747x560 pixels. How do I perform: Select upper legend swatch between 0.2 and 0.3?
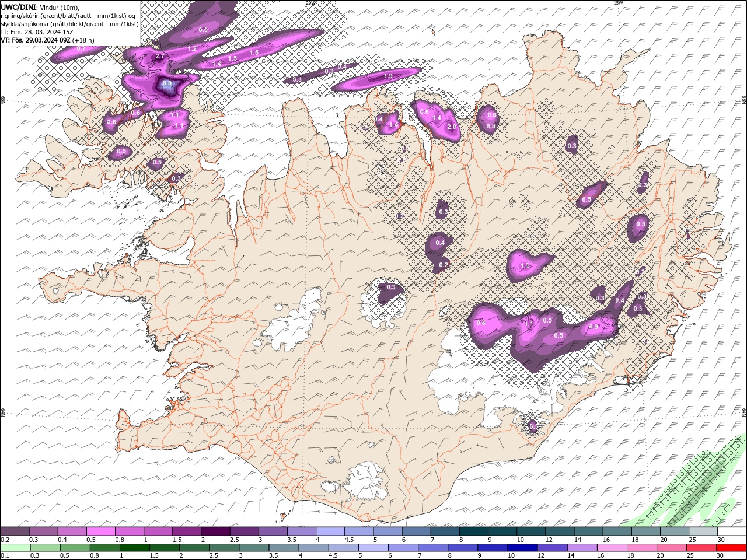click(15, 531)
